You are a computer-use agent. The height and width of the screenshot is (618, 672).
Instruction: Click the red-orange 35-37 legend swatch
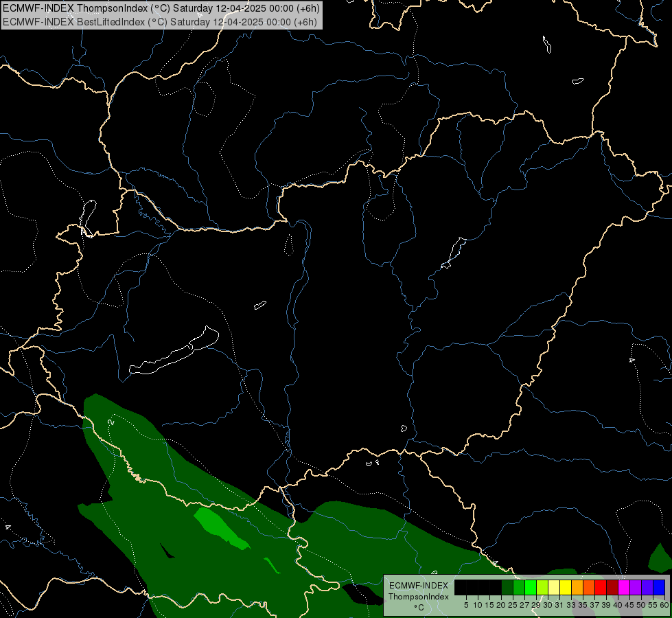[x=589, y=587]
